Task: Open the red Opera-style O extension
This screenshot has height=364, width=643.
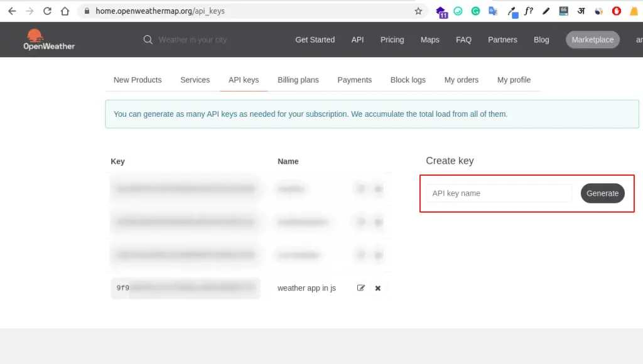Action: 617,11
